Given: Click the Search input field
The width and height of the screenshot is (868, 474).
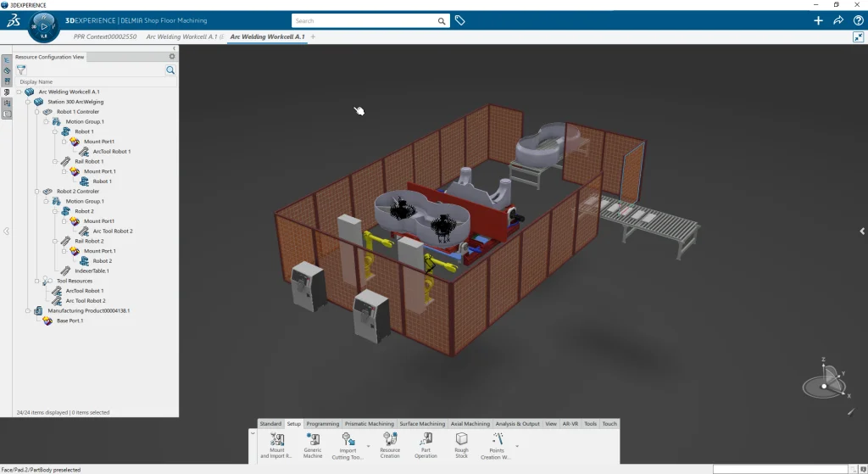Looking at the screenshot, I should (364, 20).
